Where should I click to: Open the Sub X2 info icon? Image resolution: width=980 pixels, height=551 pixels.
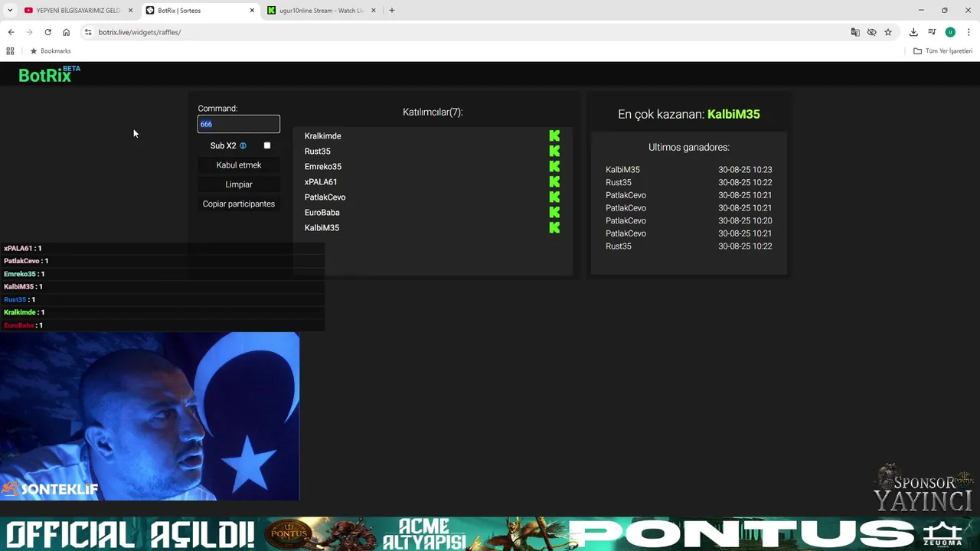pyautogui.click(x=243, y=145)
